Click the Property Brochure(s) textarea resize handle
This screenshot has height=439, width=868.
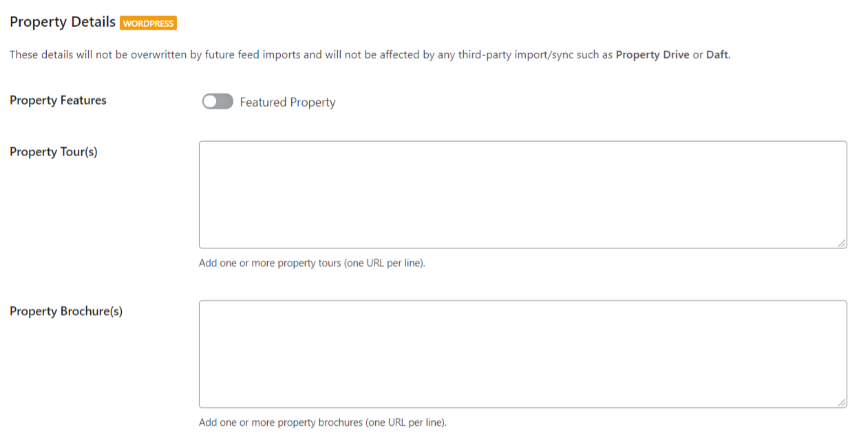(843, 403)
